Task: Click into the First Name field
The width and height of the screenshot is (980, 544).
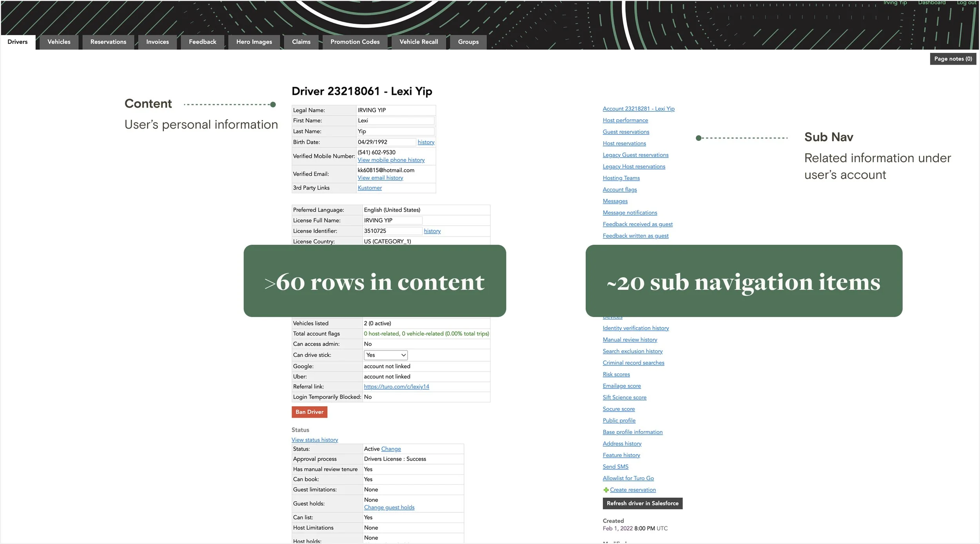Action: [x=395, y=121]
